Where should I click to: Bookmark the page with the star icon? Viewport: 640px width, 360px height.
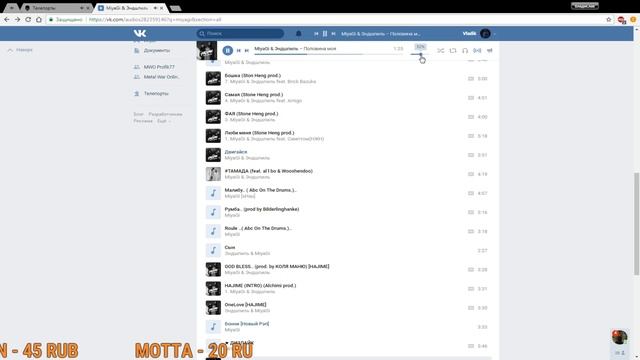pos(609,19)
